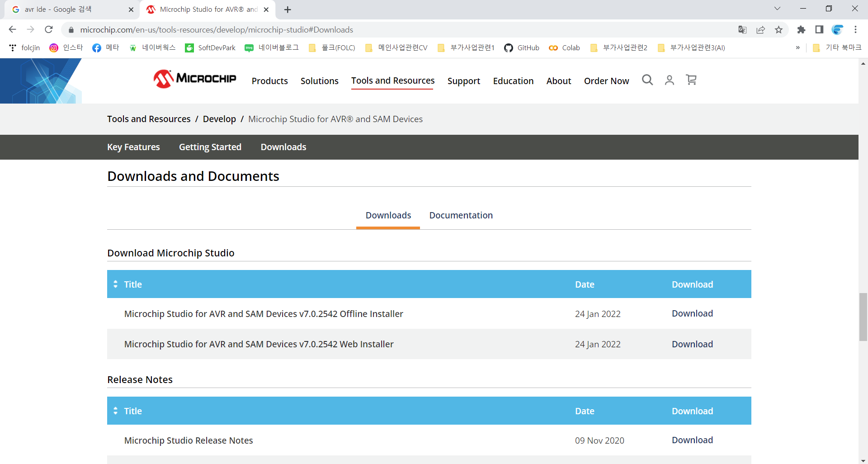The image size is (868, 464).
Task: Open site search magnifier icon
Action: tap(647, 80)
